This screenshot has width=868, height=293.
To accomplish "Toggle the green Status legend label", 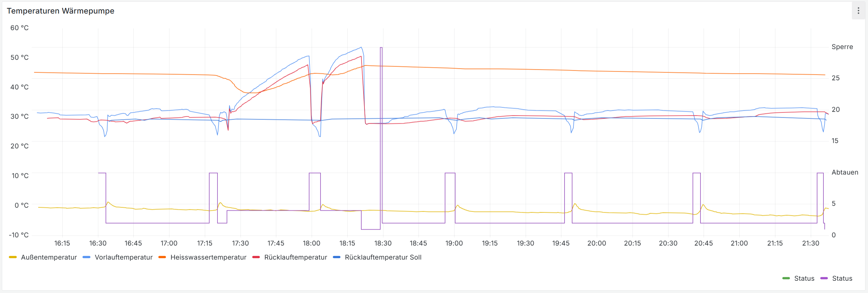I will (804, 278).
